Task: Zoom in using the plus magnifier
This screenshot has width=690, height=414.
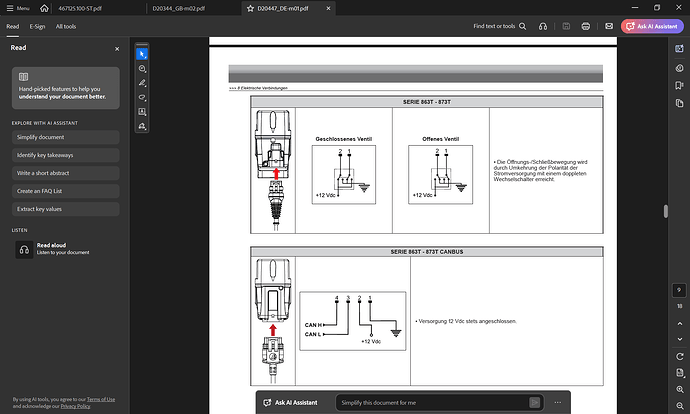Action: click(x=680, y=389)
